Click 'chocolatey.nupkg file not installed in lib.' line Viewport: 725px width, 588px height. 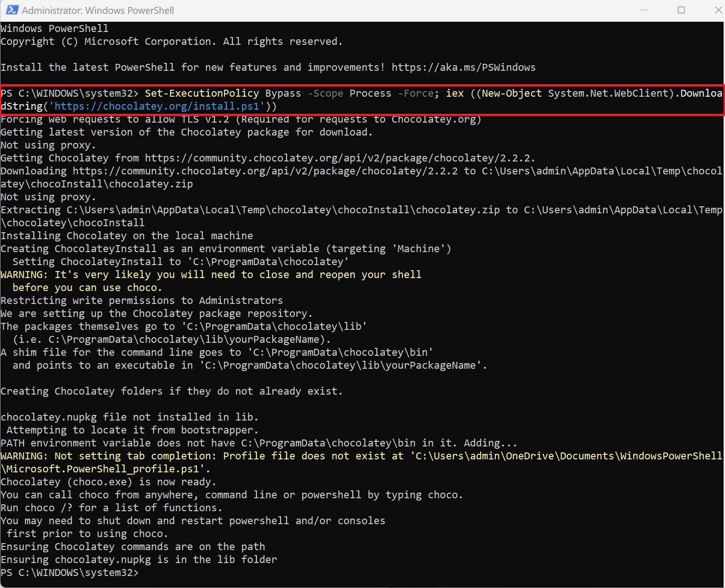coord(130,417)
